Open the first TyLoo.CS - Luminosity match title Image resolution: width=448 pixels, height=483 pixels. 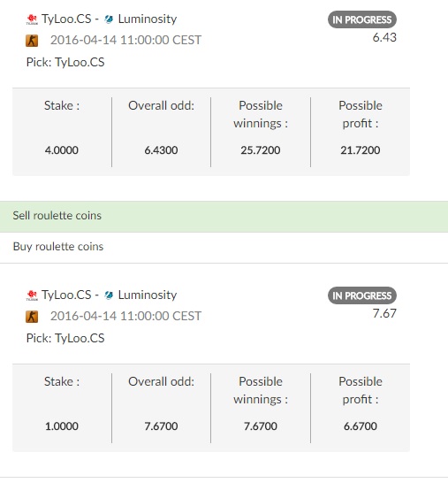pos(110,19)
